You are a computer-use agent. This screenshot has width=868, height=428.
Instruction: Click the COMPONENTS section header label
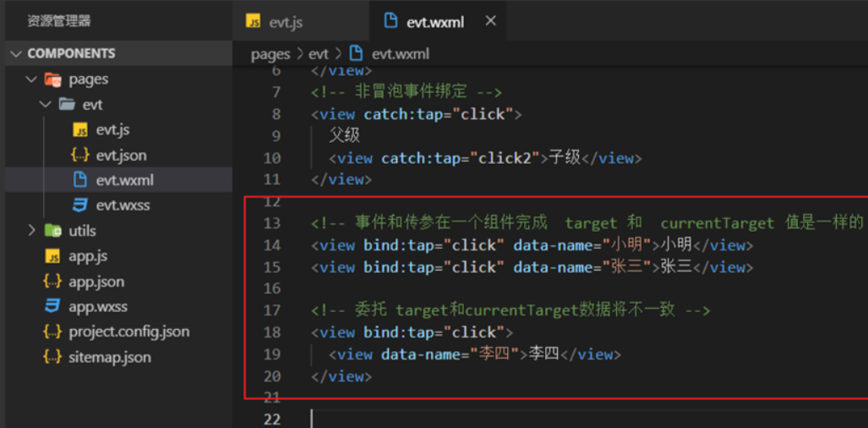pos(71,53)
